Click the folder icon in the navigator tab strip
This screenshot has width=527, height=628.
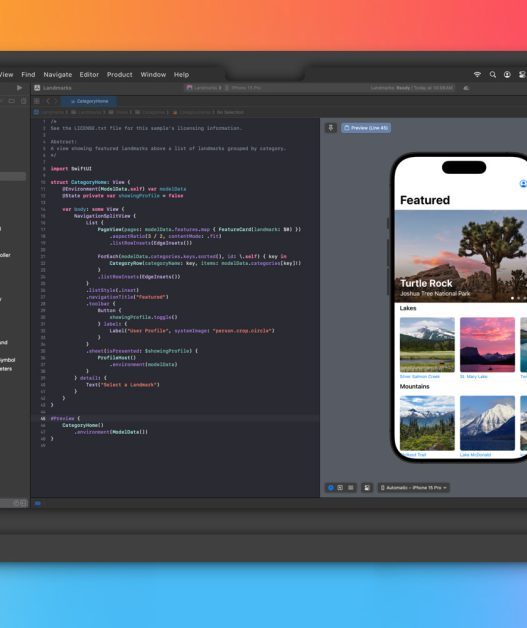click(x=12, y=101)
